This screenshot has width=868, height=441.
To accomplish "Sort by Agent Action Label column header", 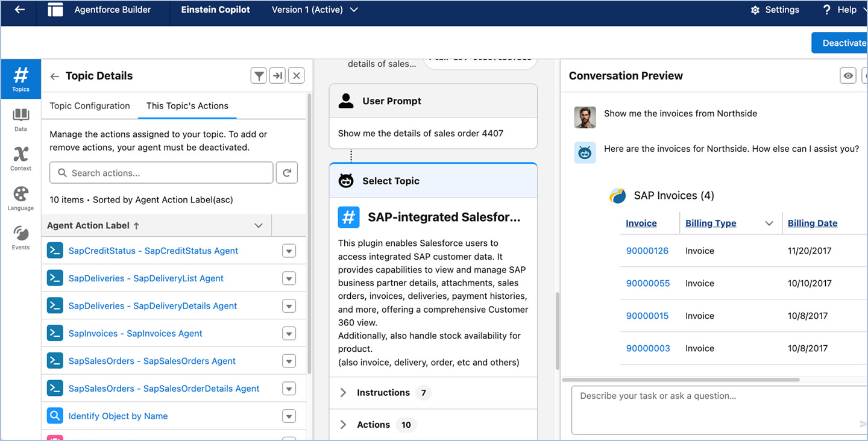I will click(93, 225).
